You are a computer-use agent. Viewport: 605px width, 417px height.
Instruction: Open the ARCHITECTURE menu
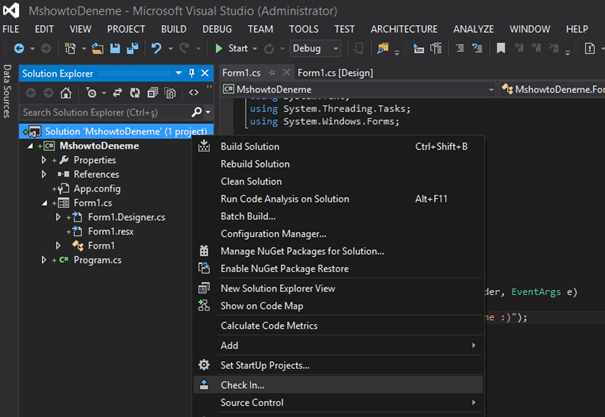click(x=404, y=29)
